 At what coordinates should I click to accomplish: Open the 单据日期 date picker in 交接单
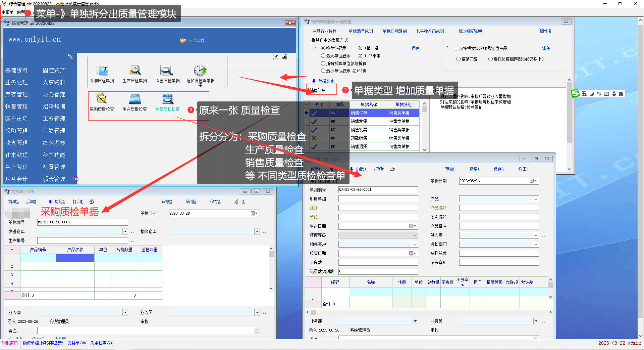(255, 213)
